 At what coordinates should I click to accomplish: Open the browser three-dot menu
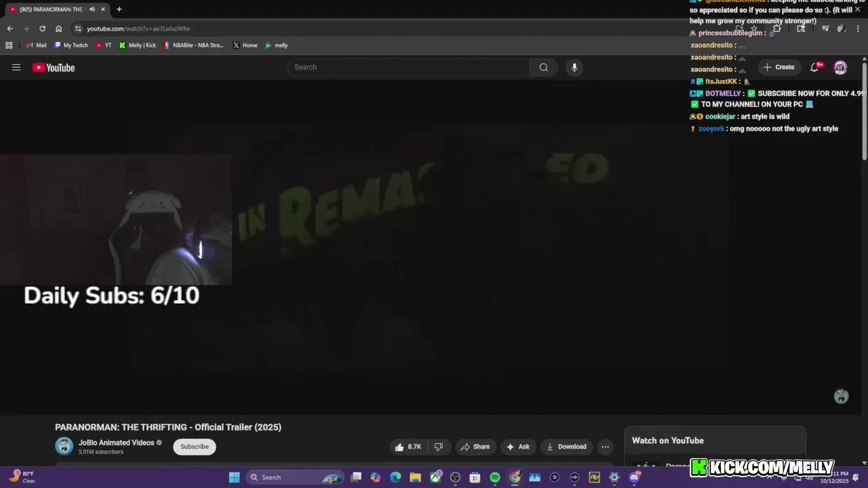(859, 28)
